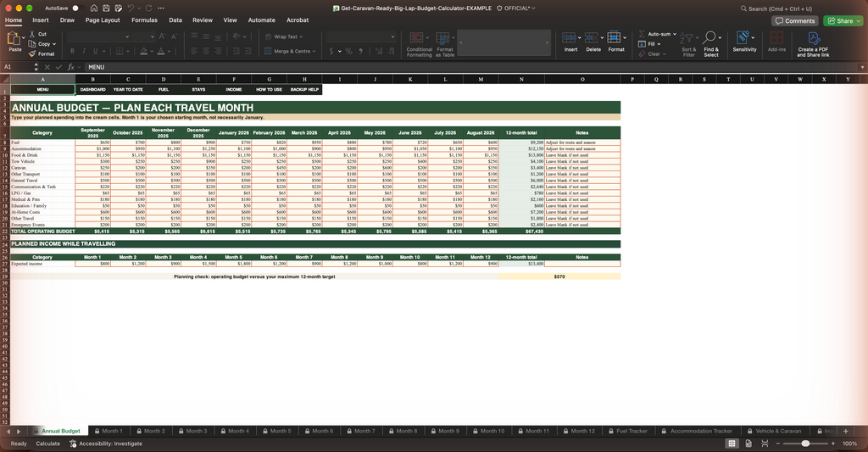
Task: Click the fill colour bucket swatch
Action: [143, 52]
